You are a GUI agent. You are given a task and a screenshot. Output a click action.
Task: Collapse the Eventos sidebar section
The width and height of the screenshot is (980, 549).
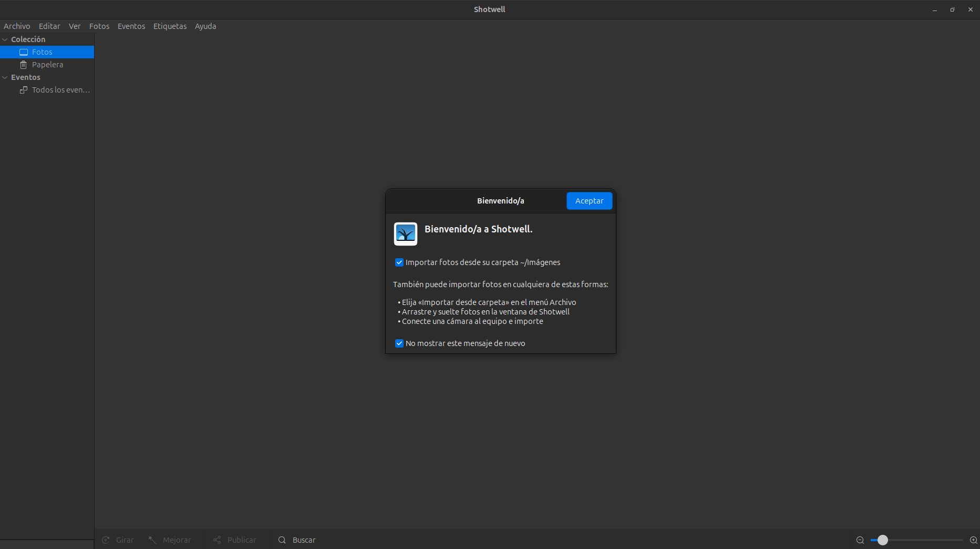5,77
